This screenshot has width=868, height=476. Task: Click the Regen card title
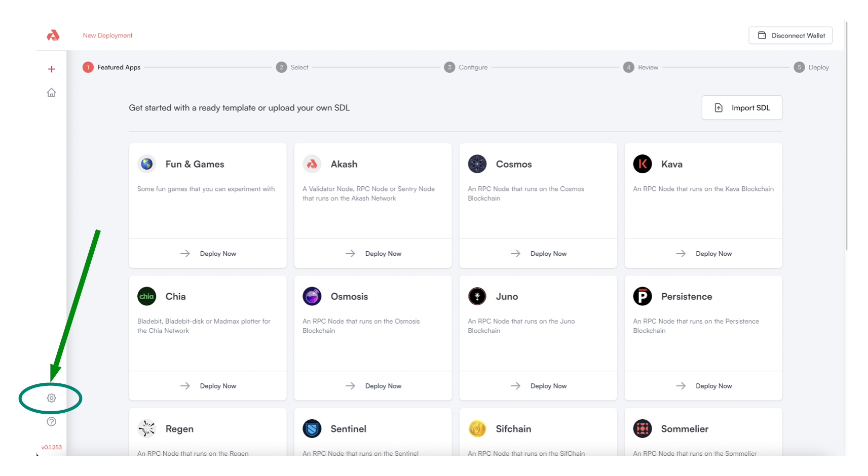[x=179, y=429]
